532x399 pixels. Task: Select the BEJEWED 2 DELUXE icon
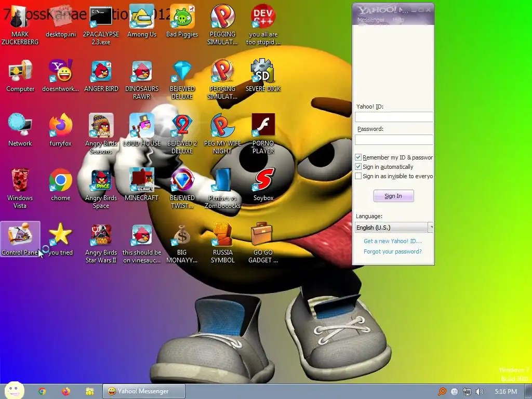tap(182, 135)
